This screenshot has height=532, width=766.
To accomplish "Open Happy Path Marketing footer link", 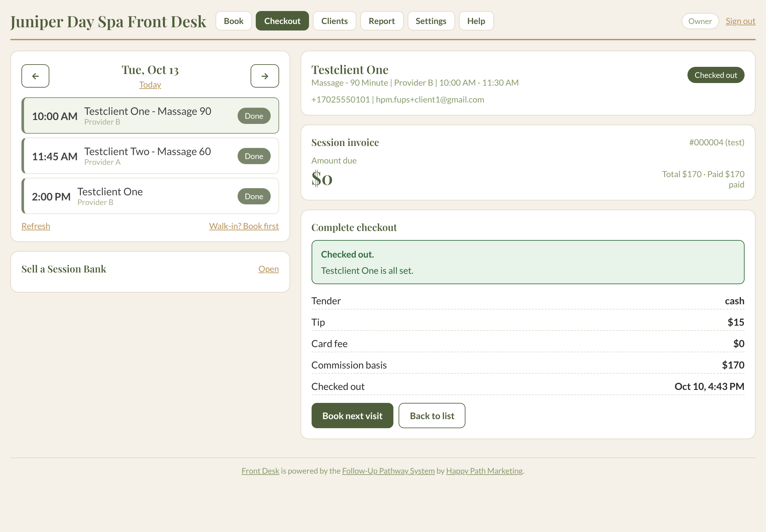I will coord(484,471).
